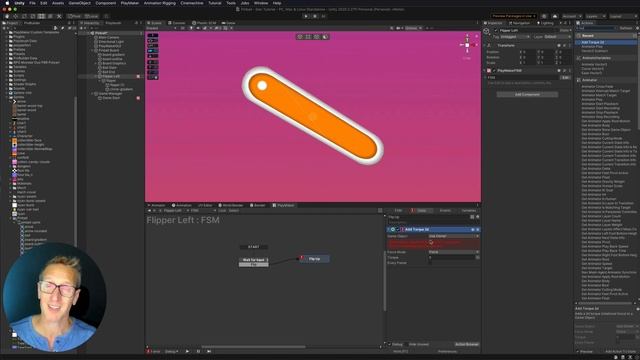
Task: Click the Unity Play button in the top toolbar
Action: point(306,16)
